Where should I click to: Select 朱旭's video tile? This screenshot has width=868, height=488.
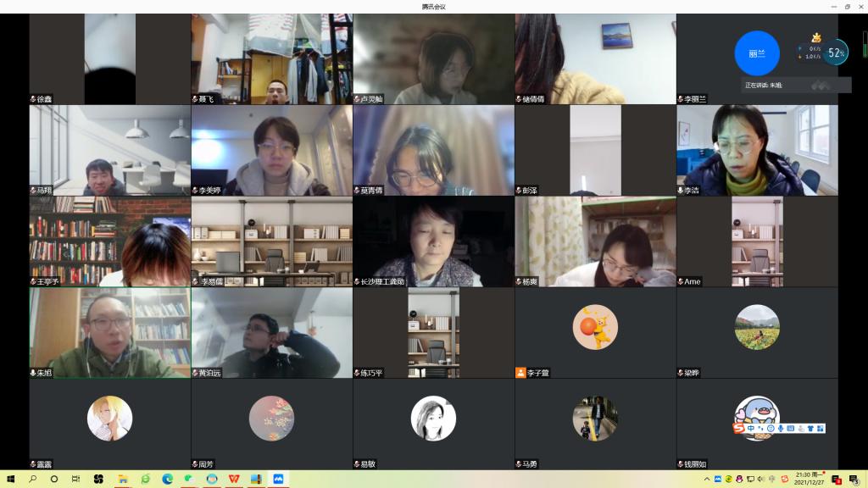tap(109, 332)
